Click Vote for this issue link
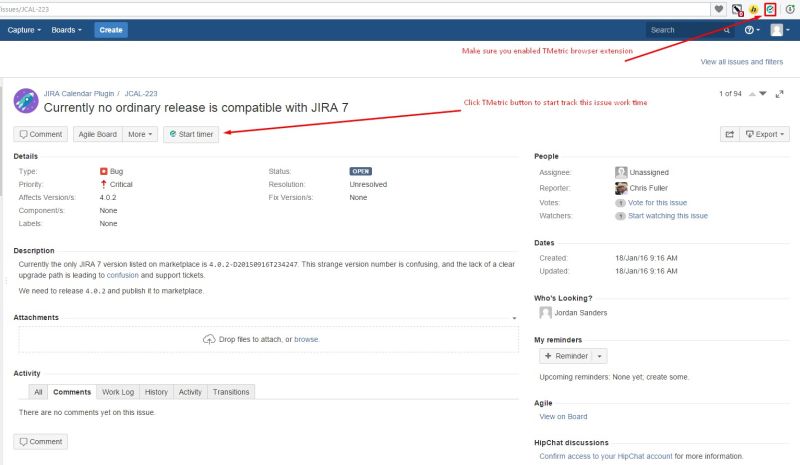Screen dimensions: 800x465 (658, 203)
